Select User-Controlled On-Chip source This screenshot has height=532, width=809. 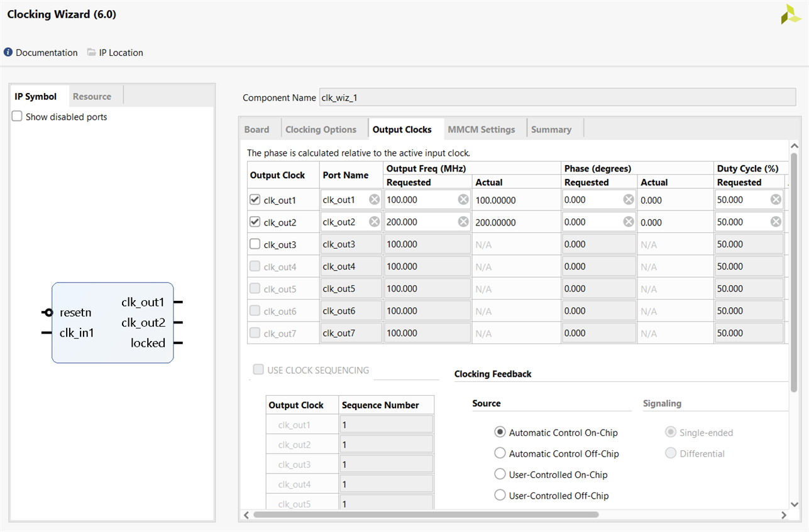[x=500, y=474]
